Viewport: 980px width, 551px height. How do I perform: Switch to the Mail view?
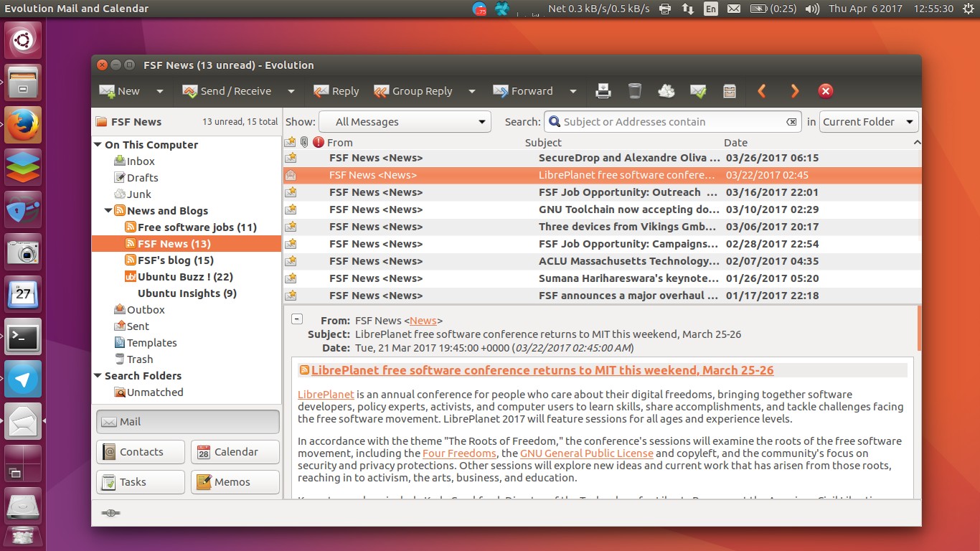coord(188,422)
